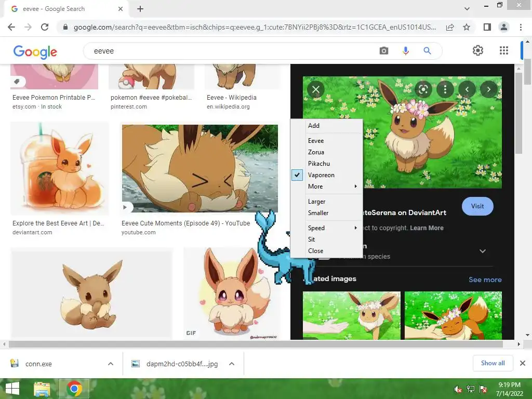This screenshot has height=399, width=532.
Task: Open the muted volume tray icon
Action: point(458,389)
